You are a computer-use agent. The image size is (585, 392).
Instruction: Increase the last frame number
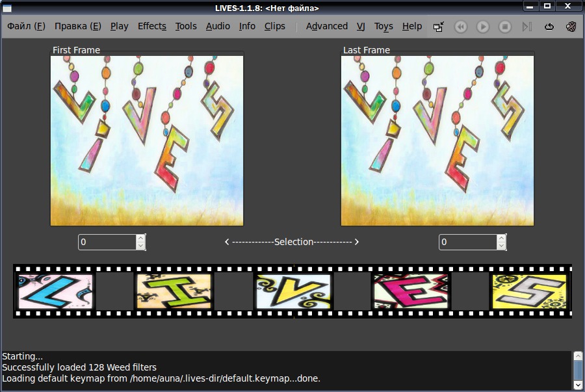[501, 239]
